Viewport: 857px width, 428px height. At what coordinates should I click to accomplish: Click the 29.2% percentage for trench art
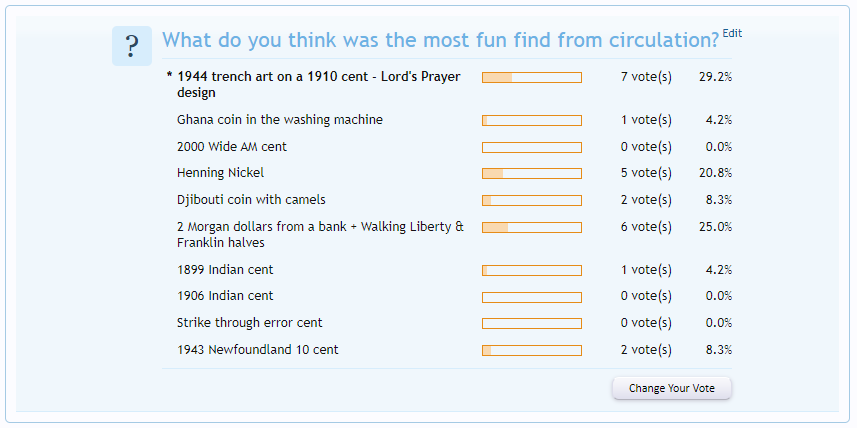pos(715,77)
